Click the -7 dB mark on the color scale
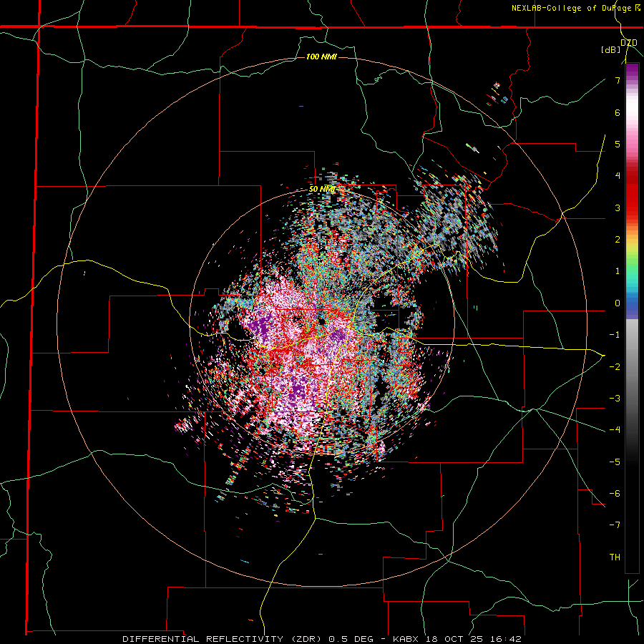The height and width of the screenshot is (644, 644). click(615, 525)
